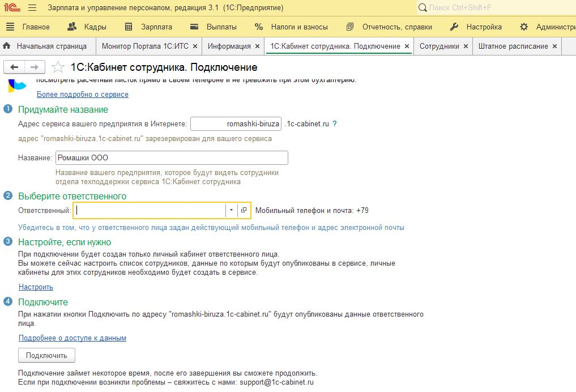The height and width of the screenshot is (392, 576).
Task: Click the Название input field
Action: [x=172, y=158]
